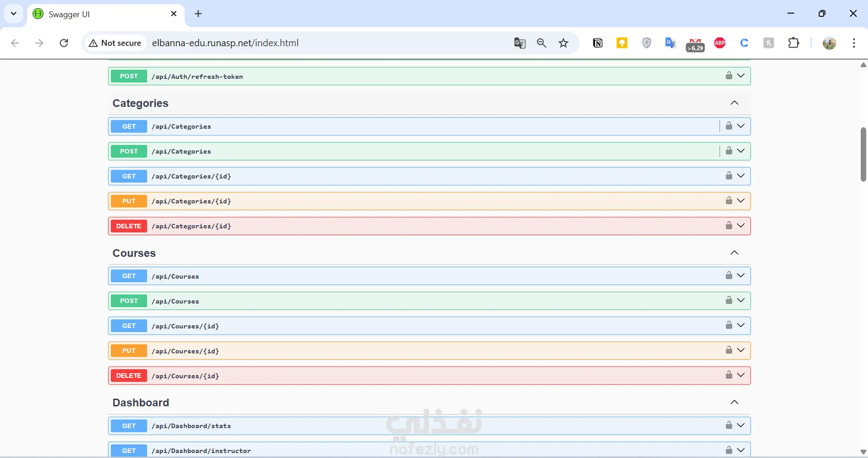The width and height of the screenshot is (868, 458).
Task: Open the tab search dropdown arrow
Action: tap(14, 14)
